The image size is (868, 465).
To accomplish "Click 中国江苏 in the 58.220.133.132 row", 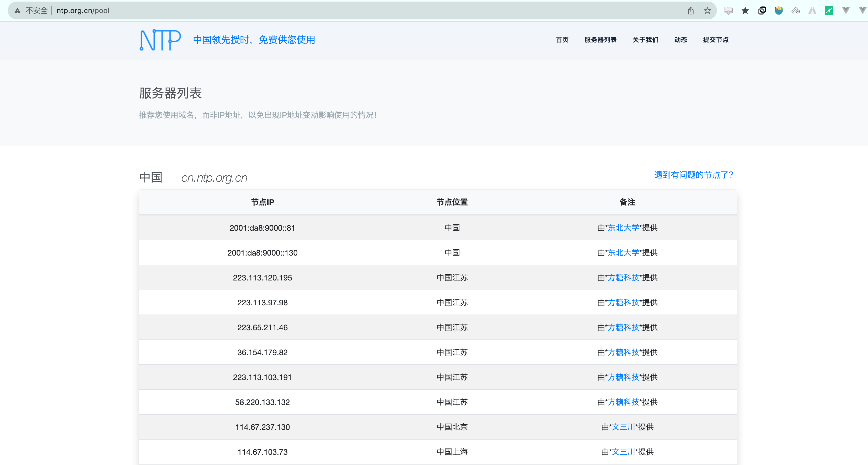I will pyautogui.click(x=452, y=402).
